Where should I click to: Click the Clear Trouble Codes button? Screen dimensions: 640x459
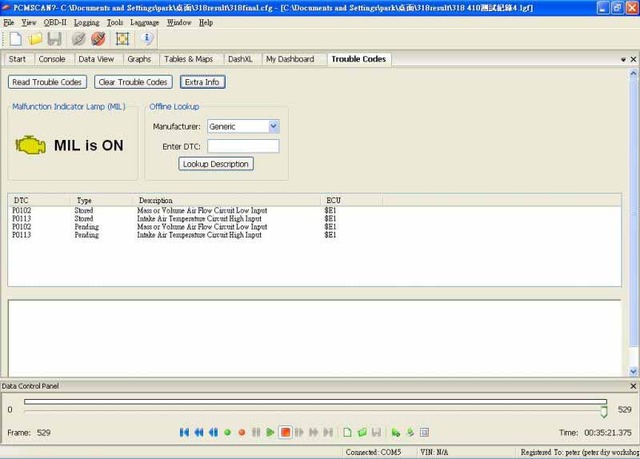pos(133,82)
